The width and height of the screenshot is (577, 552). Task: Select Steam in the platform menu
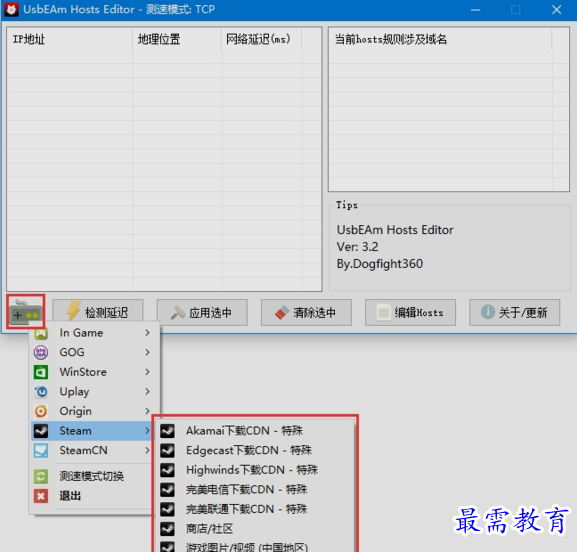click(x=92, y=431)
